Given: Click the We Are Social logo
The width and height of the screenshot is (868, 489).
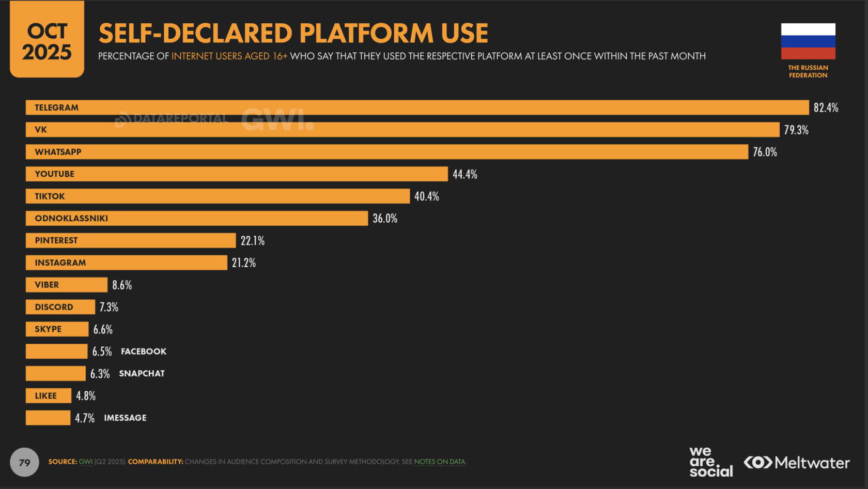Looking at the screenshot, I should pyautogui.click(x=710, y=462).
